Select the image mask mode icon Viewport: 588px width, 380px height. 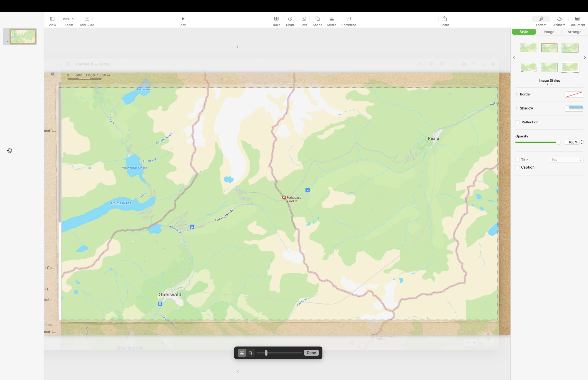(242, 353)
